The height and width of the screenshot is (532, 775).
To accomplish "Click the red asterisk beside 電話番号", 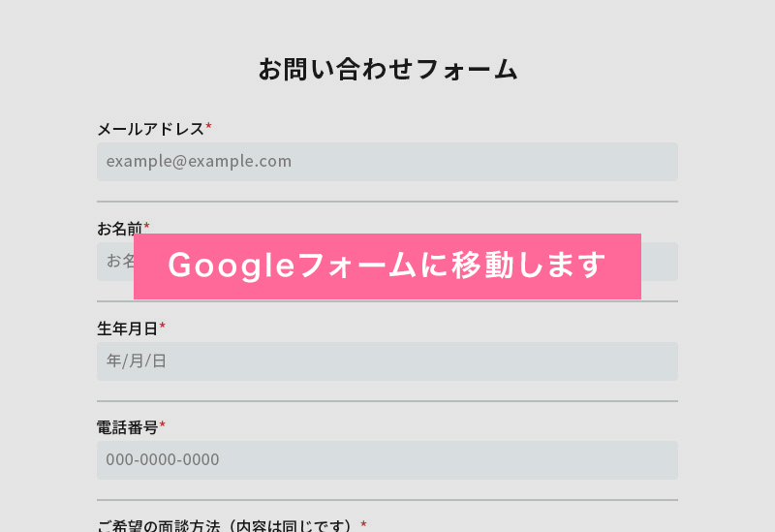I will click(163, 425).
